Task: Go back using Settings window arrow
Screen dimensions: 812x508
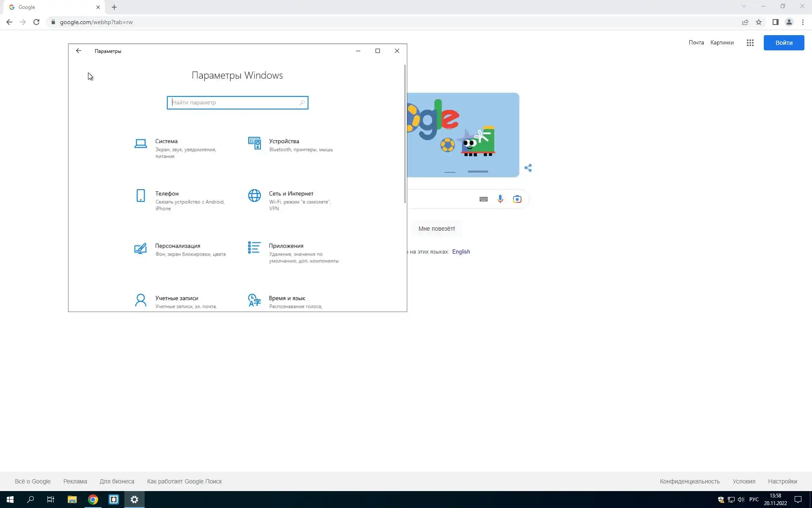Action: [79, 51]
